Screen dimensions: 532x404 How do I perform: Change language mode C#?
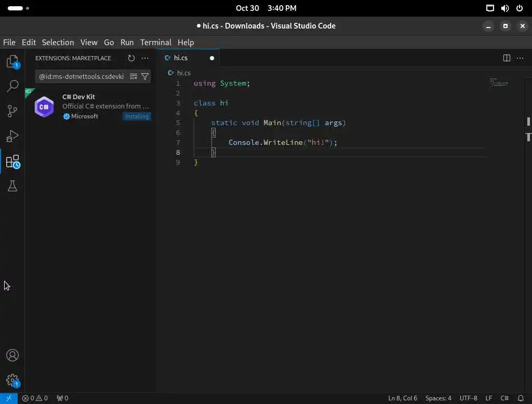[504, 398]
